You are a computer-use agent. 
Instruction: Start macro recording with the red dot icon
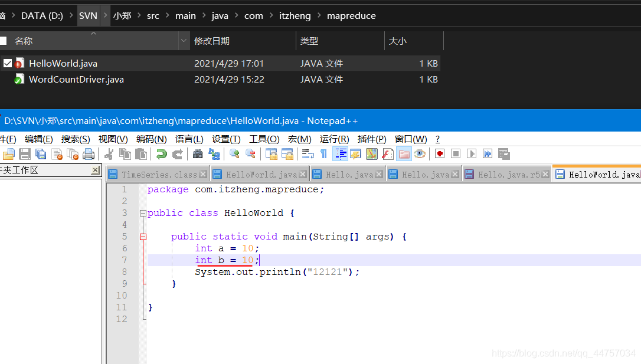(440, 155)
